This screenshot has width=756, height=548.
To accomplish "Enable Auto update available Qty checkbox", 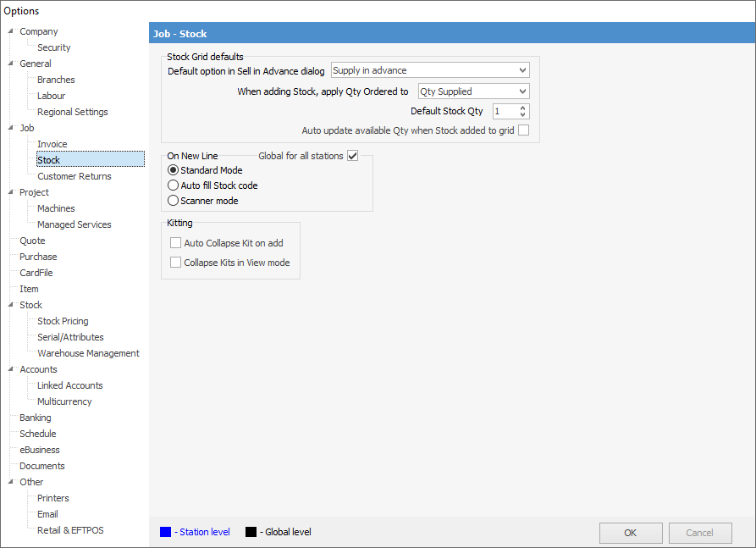I will tap(523, 130).
